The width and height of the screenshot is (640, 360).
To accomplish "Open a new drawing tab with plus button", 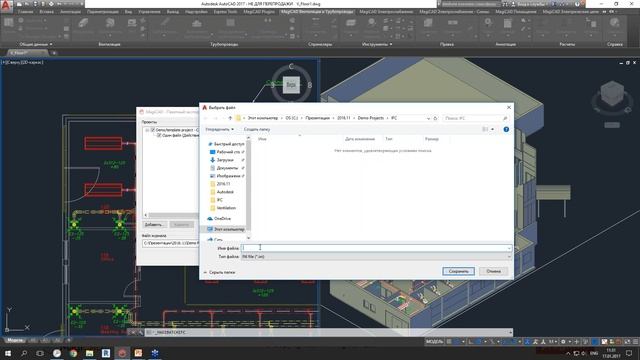I will [53, 53].
